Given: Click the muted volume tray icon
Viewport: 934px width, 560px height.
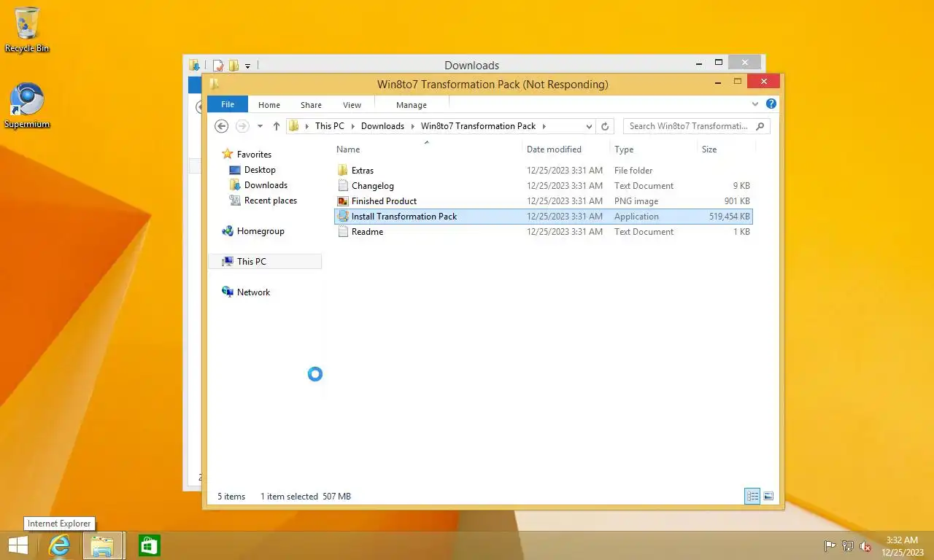Looking at the screenshot, I should click(865, 546).
